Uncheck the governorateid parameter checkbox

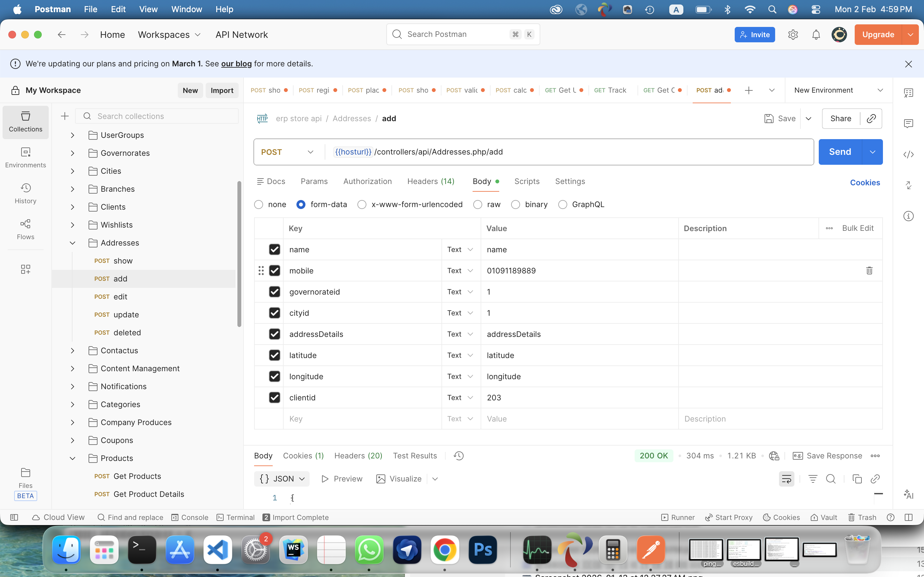tap(275, 292)
